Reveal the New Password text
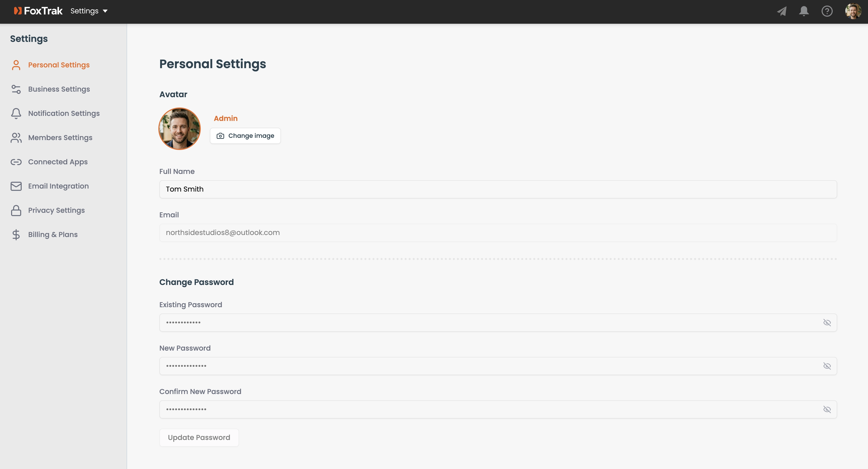This screenshot has width=868, height=469. [x=827, y=366]
